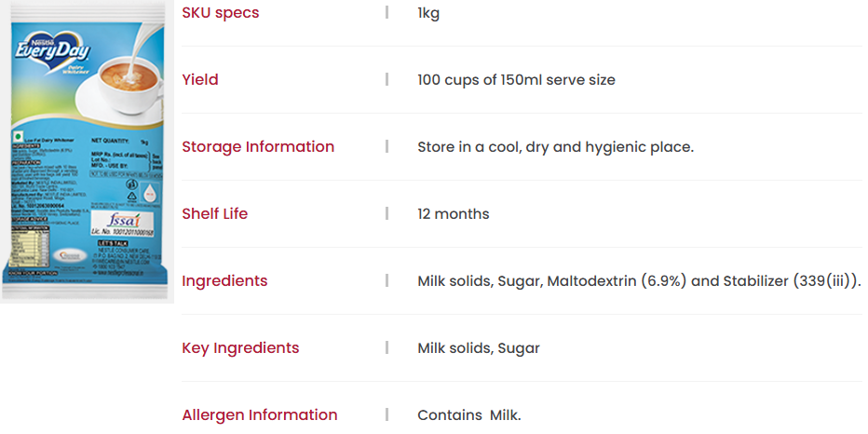Select the Key Ingredients label
Image resolution: width=868 pixels, height=434 pixels.
[x=241, y=347]
